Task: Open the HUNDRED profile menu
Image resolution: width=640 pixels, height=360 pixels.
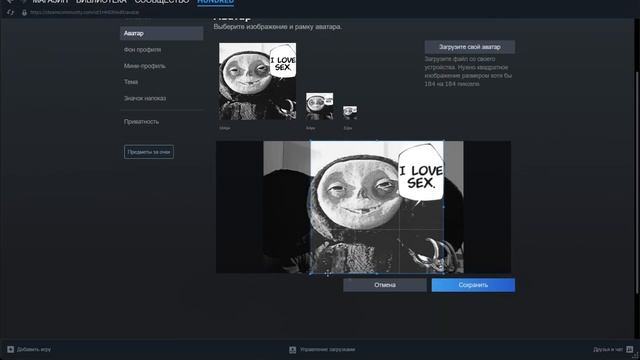Action: click(216, 2)
